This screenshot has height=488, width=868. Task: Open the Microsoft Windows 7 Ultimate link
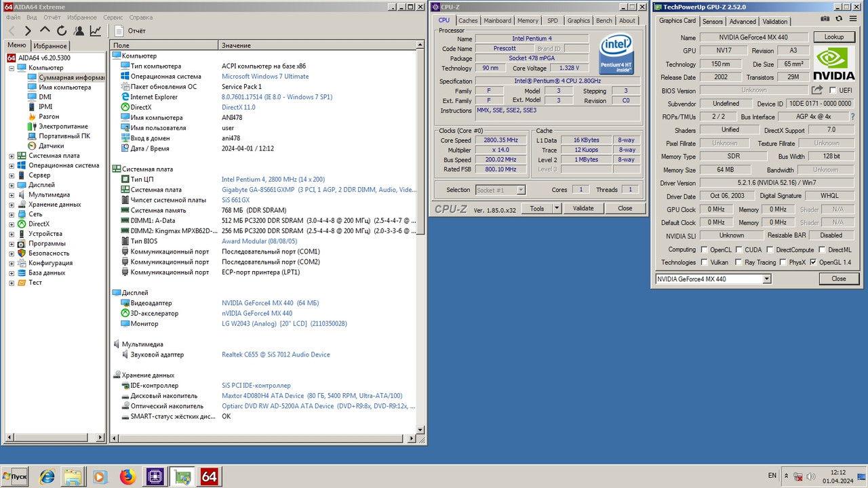coord(265,77)
